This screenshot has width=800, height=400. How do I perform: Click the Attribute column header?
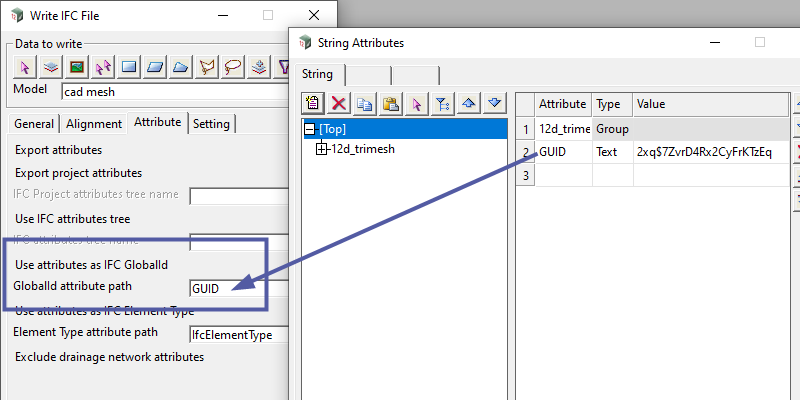pos(563,104)
